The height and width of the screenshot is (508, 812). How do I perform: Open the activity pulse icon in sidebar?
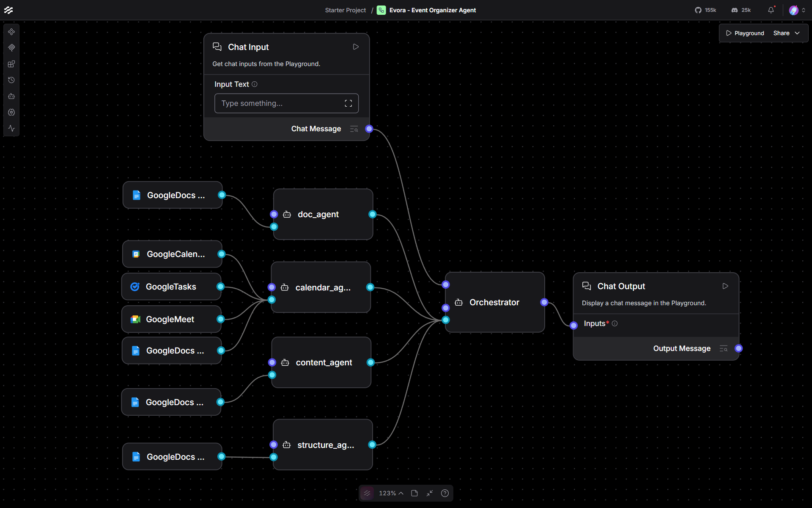coord(11,128)
